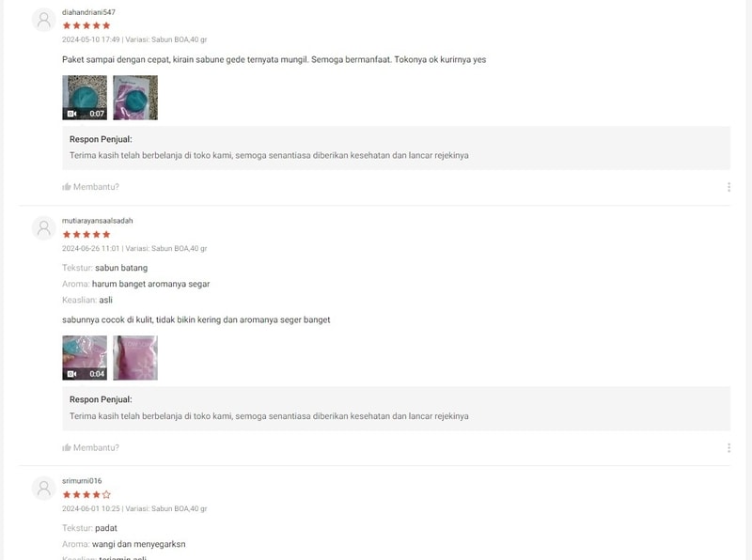The height and width of the screenshot is (560, 752).
Task: Click srimurni016's profile avatar icon
Action: (43, 489)
